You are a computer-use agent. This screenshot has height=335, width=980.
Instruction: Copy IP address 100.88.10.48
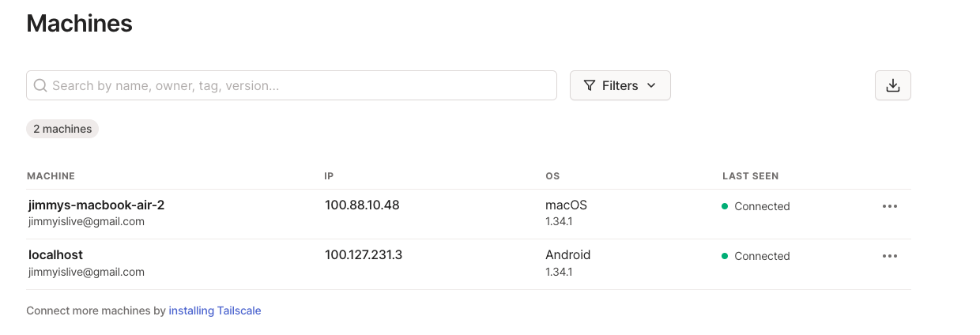point(362,205)
